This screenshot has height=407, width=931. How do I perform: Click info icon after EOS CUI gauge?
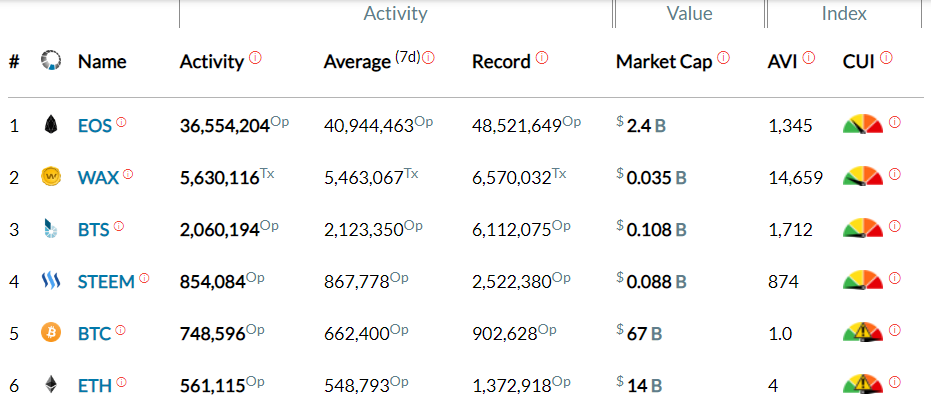click(x=895, y=122)
